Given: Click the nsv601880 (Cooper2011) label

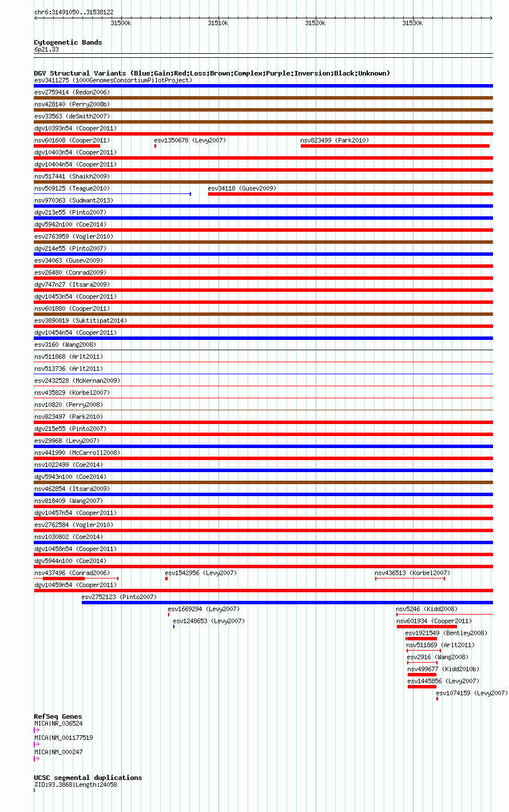Looking at the screenshot, I should [x=72, y=308].
